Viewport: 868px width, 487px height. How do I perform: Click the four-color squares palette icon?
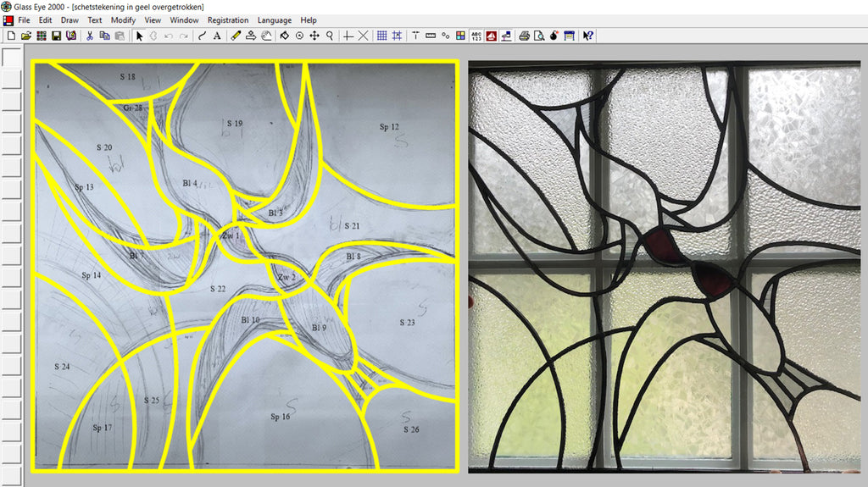tap(460, 36)
